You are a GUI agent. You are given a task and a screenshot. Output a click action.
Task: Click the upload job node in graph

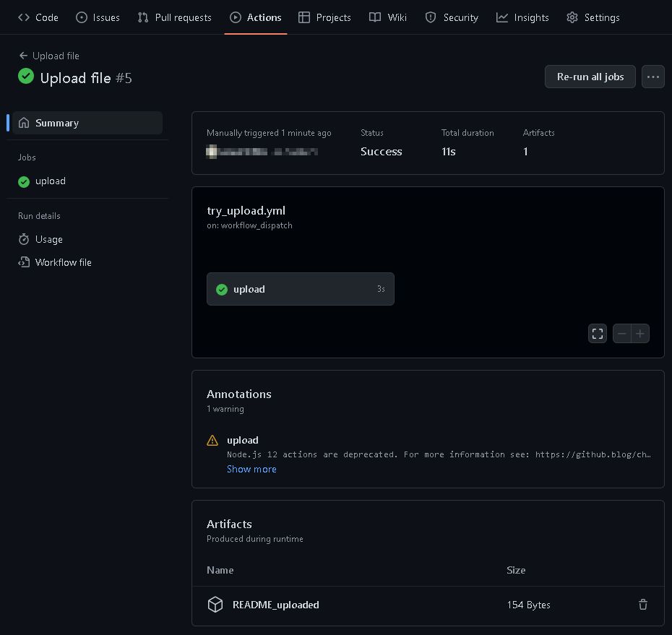click(x=300, y=289)
